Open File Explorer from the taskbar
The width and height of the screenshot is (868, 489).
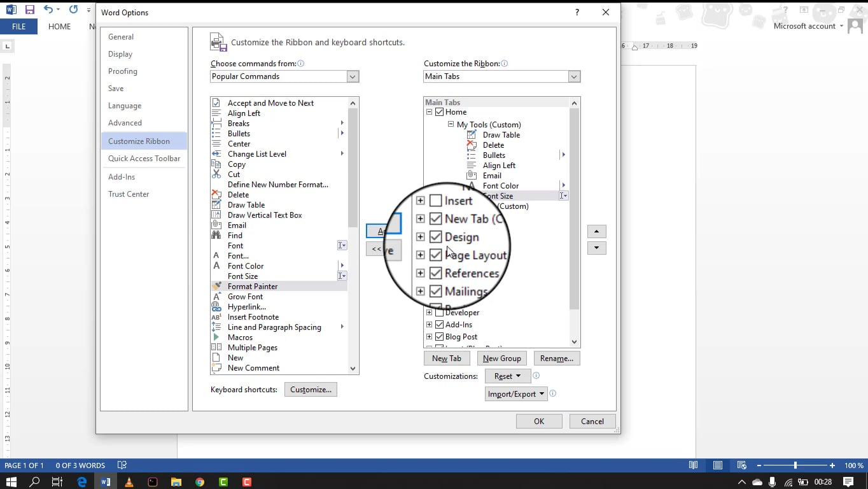176,482
